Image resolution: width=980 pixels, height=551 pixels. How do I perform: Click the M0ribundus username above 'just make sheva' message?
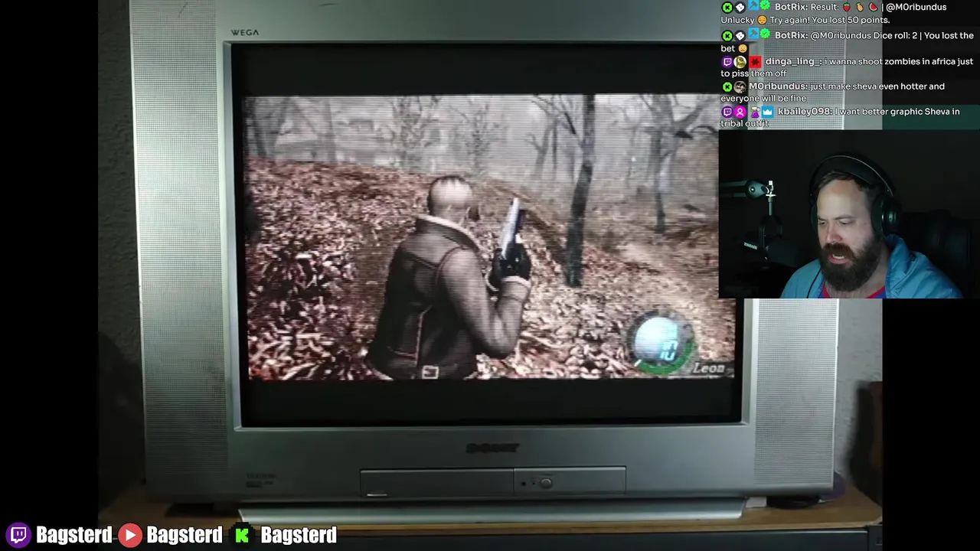pos(778,86)
